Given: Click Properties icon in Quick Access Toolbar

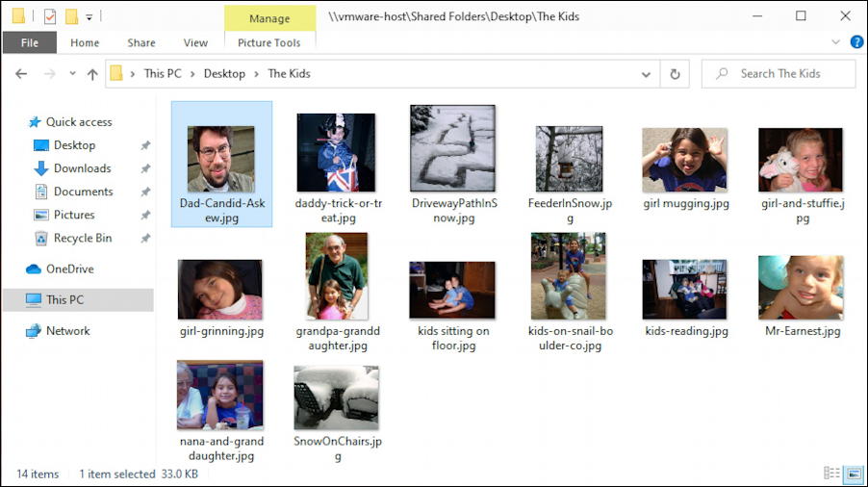Looking at the screenshot, I should (x=50, y=16).
